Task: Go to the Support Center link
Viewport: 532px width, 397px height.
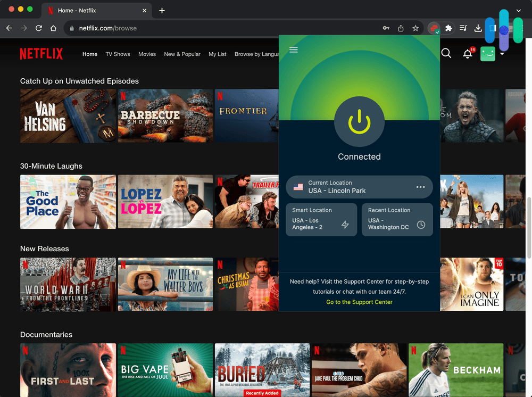Action: [x=359, y=302]
